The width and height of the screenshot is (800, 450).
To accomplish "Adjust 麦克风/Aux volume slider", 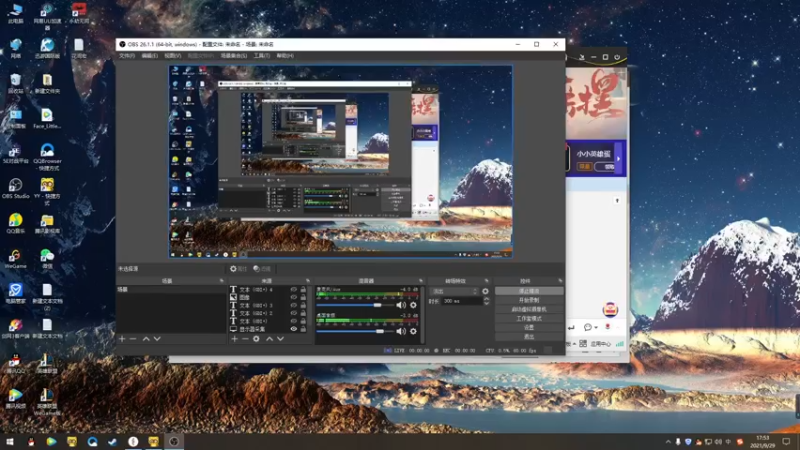I will [x=355, y=305].
